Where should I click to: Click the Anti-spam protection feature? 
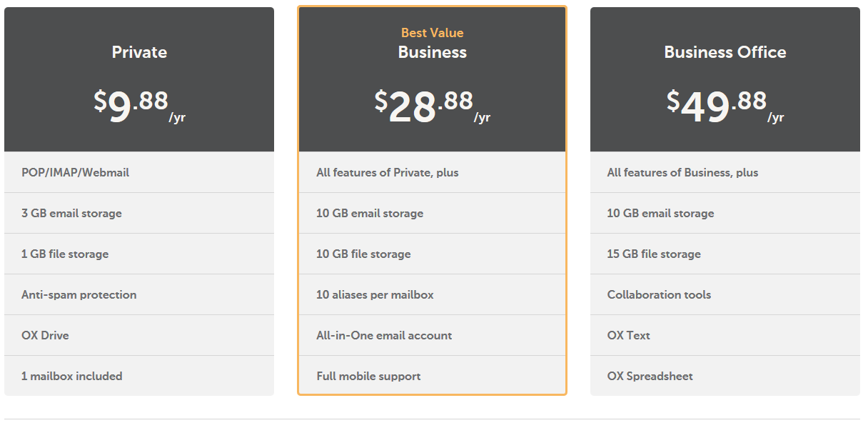pos(139,294)
